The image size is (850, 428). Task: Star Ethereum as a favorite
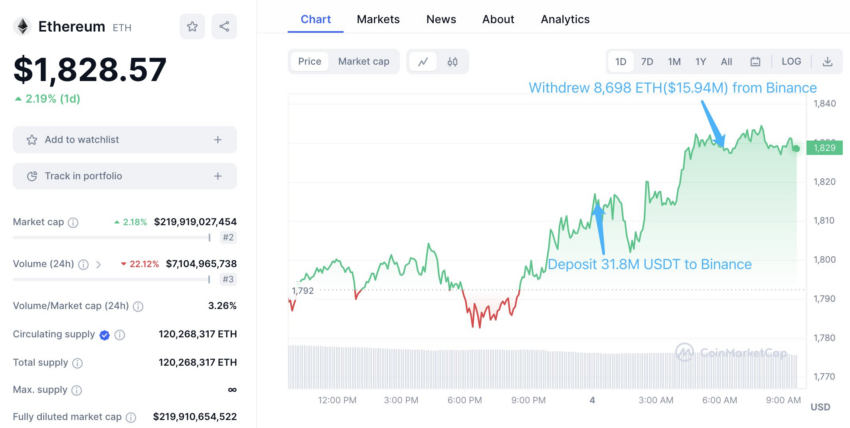(192, 27)
